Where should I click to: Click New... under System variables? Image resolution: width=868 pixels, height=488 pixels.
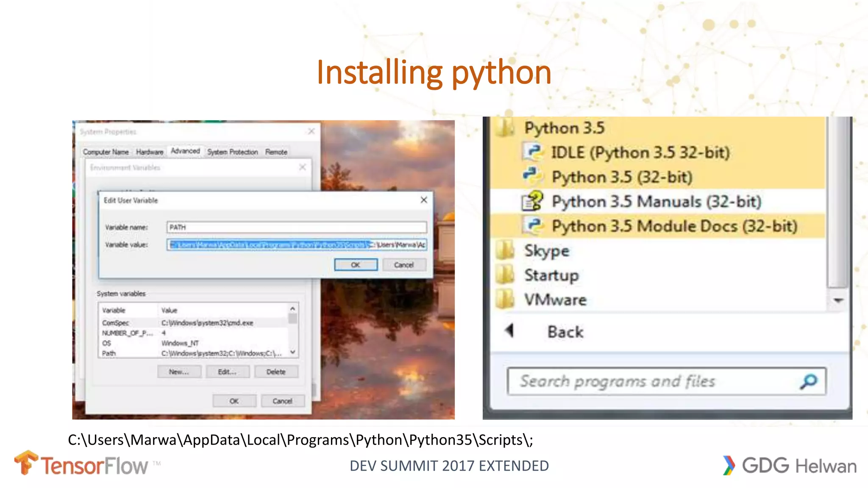(x=179, y=372)
